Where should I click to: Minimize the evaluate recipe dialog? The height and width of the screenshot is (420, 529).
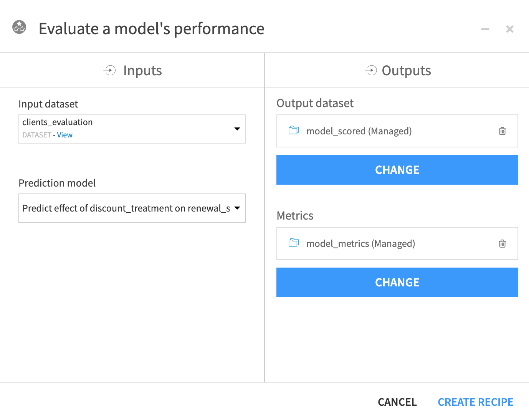click(485, 29)
